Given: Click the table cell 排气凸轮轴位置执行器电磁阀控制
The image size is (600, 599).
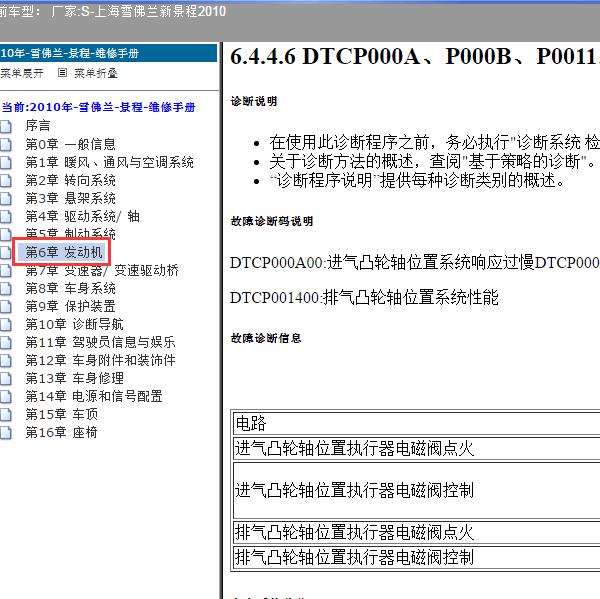Looking at the screenshot, I should [x=417, y=557].
